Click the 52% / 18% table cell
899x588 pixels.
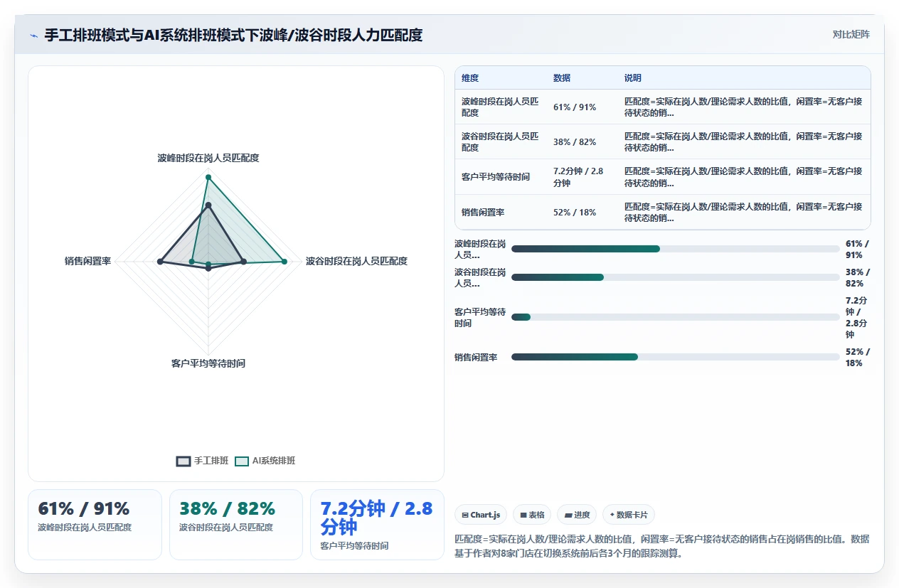click(575, 213)
